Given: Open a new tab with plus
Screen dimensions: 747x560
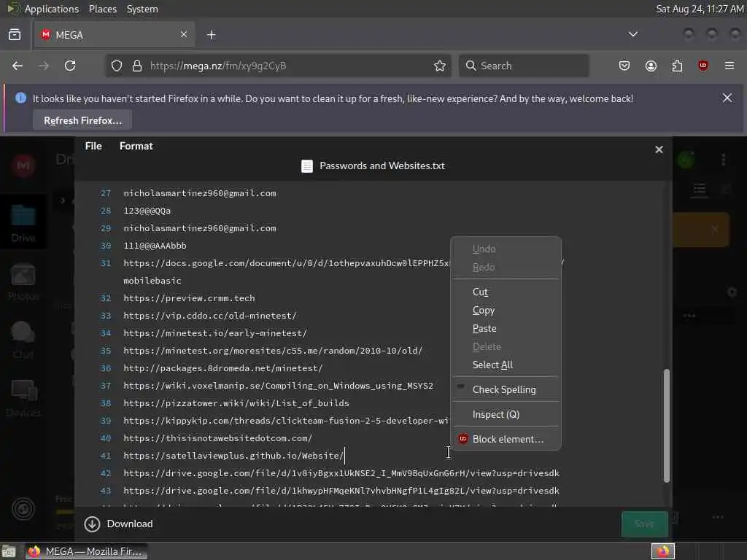Looking at the screenshot, I should pos(212,35).
